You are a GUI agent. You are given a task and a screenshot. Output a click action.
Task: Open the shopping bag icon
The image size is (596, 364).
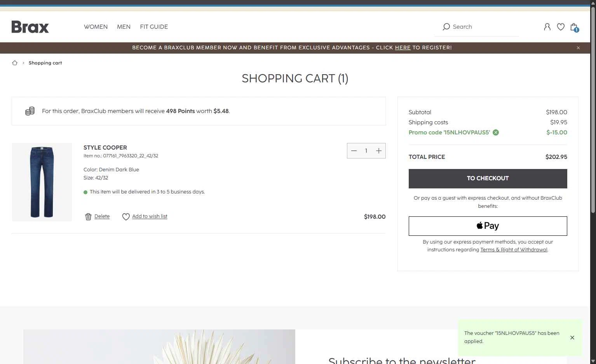tap(574, 27)
